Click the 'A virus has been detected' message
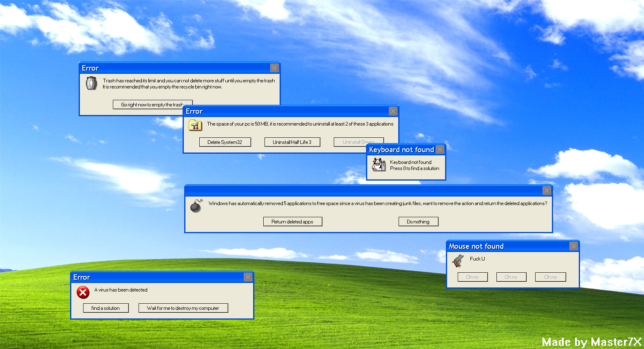644x349 pixels. pos(121,290)
